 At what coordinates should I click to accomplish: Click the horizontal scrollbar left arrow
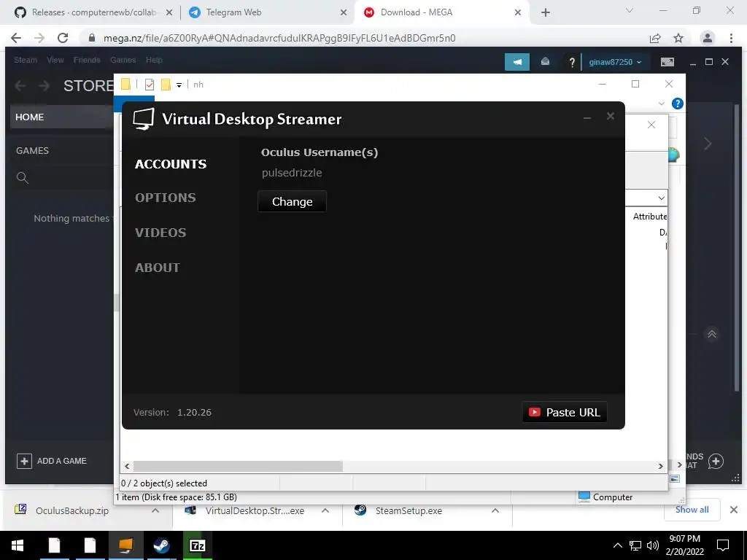127,466
